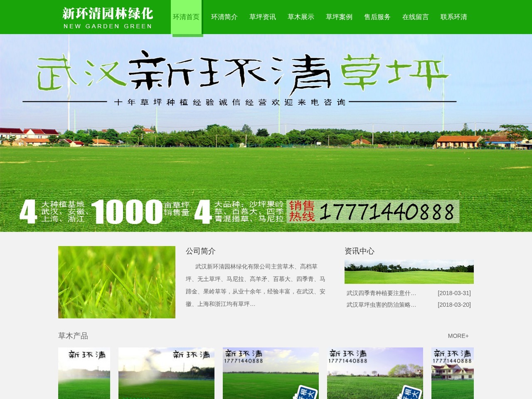Click the date [2018-03-20]

pyautogui.click(x=454, y=305)
